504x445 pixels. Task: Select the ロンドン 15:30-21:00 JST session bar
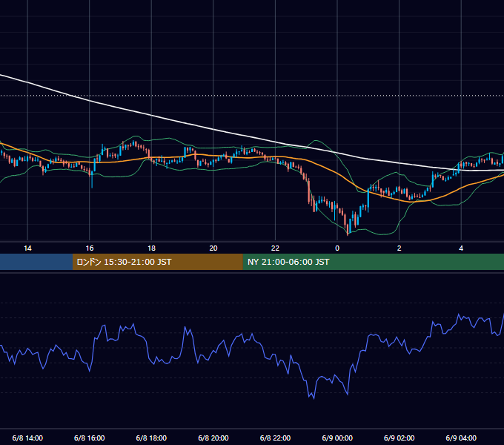[x=157, y=262]
